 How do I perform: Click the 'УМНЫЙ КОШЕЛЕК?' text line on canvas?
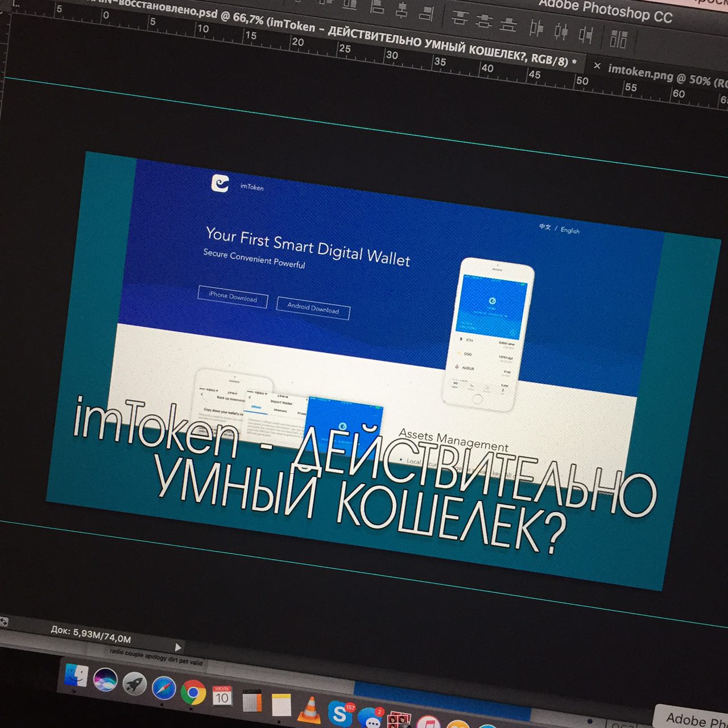(361, 506)
